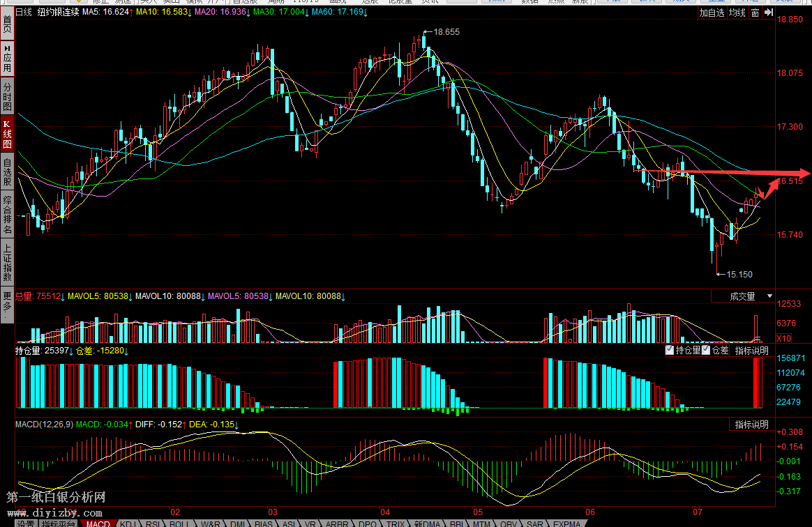Click 指标说明 in the MACD panel
The height and width of the screenshot is (527, 812).
(751, 425)
